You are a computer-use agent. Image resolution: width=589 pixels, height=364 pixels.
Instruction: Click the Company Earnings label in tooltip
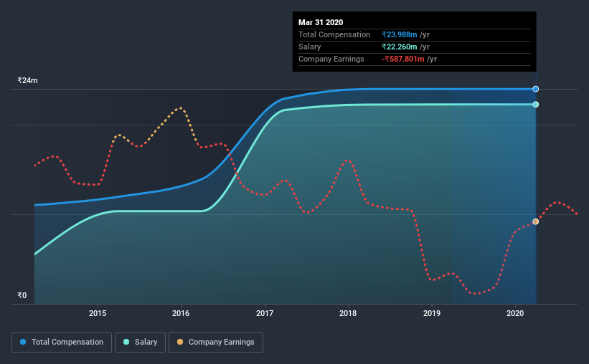click(x=331, y=59)
